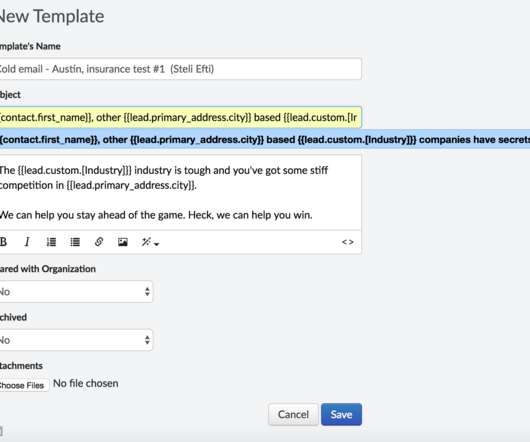The width and height of the screenshot is (530, 442).
Task: Add a hyperlink using link icon
Action: click(99, 242)
